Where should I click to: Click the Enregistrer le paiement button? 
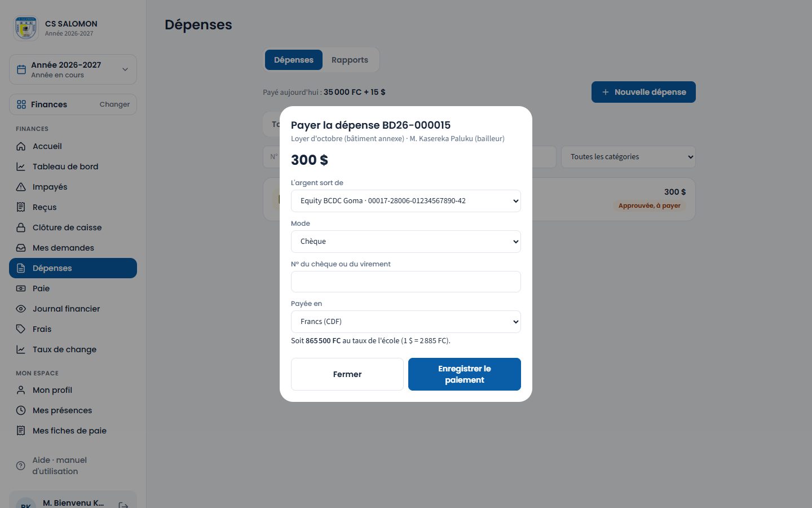point(465,374)
